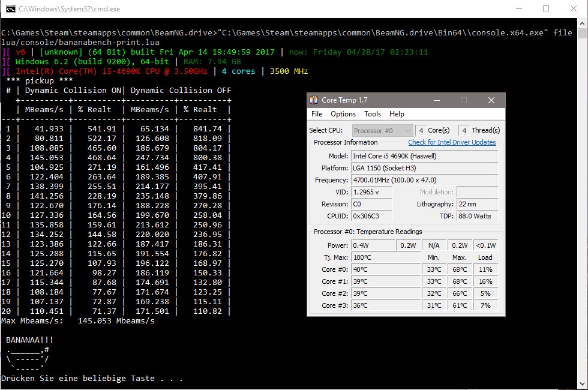Click Core #1 load value 16%

(x=485, y=281)
